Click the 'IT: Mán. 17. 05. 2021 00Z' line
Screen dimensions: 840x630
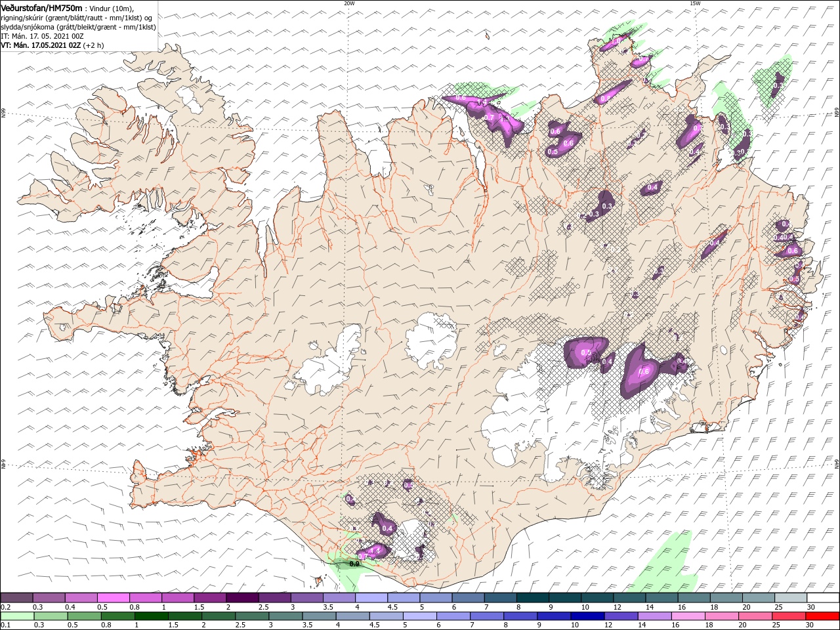point(41,36)
